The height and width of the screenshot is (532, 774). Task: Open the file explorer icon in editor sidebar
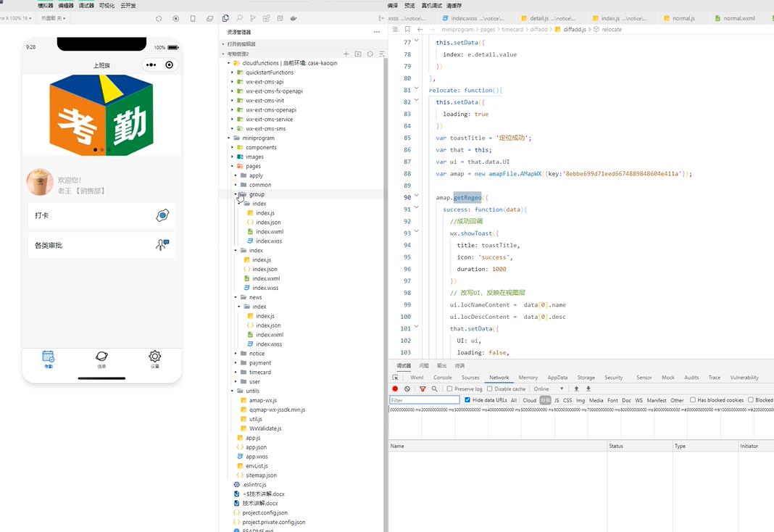(225, 18)
